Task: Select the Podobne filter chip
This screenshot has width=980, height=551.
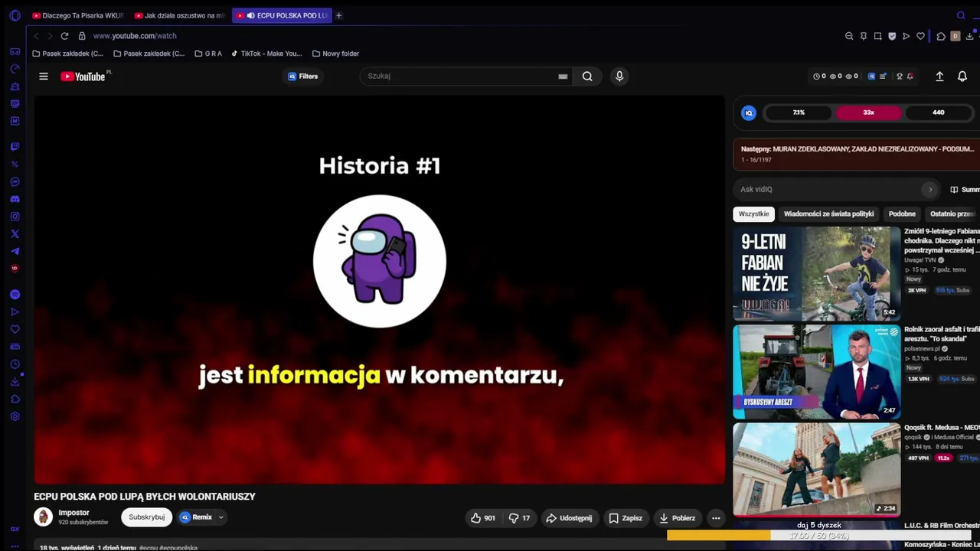Action: click(x=902, y=214)
